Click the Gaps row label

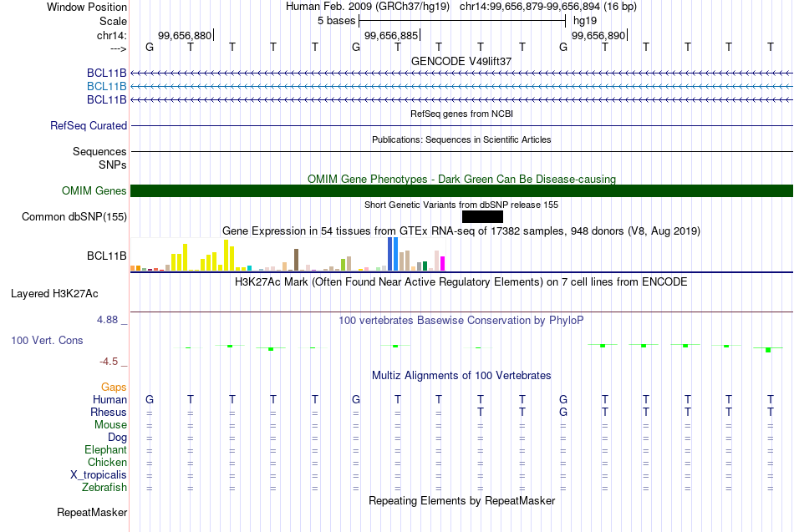114,388
